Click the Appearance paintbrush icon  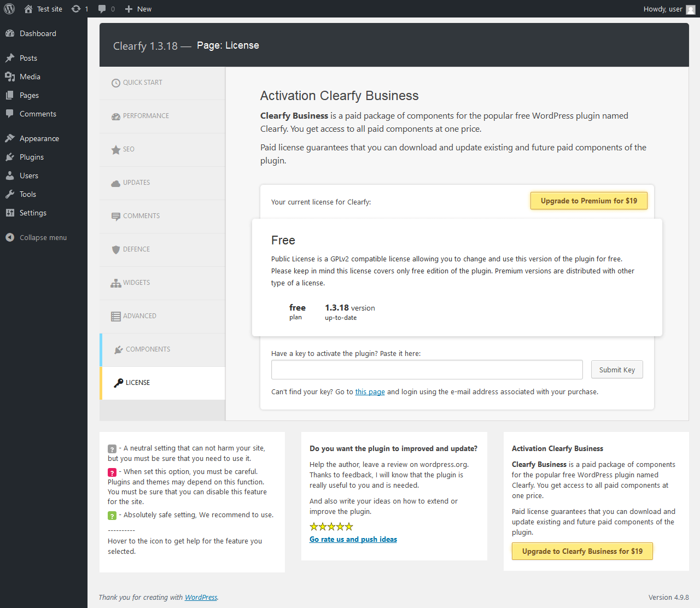tap(10, 138)
